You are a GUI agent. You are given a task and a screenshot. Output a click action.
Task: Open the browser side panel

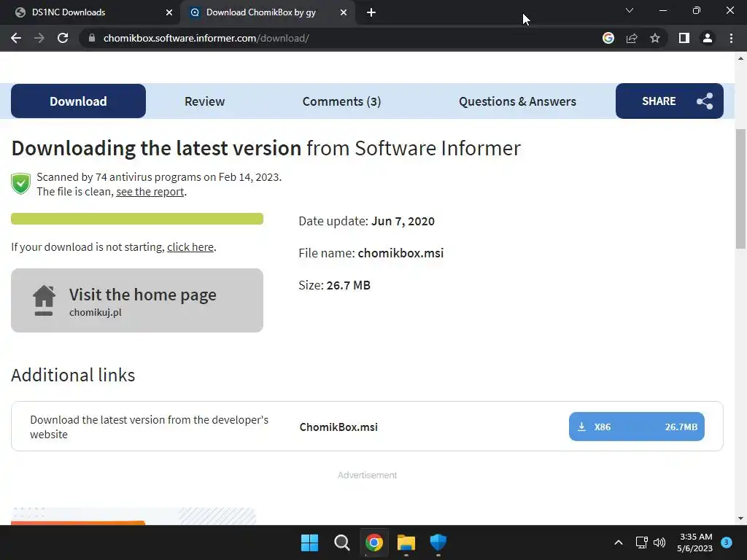point(684,38)
